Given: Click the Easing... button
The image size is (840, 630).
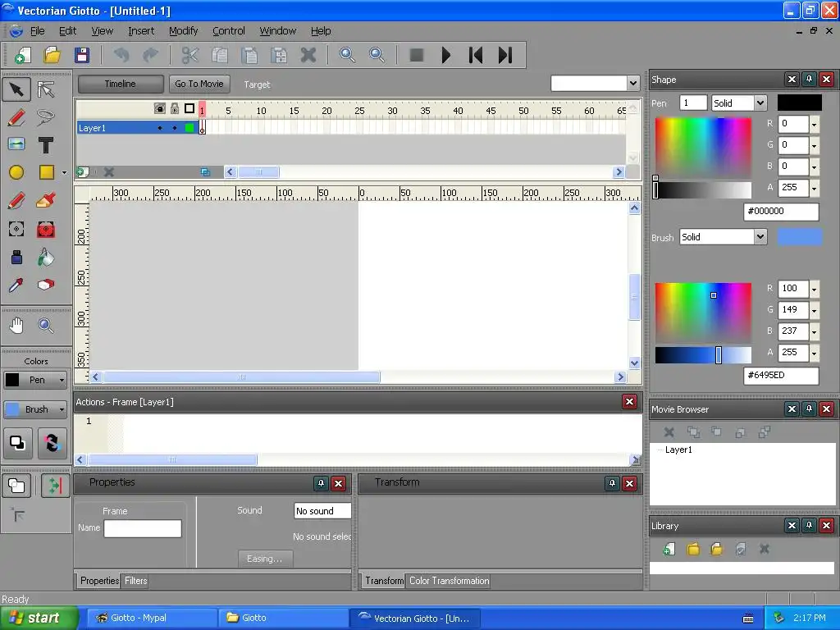Looking at the screenshot, I should click(265, 559).
